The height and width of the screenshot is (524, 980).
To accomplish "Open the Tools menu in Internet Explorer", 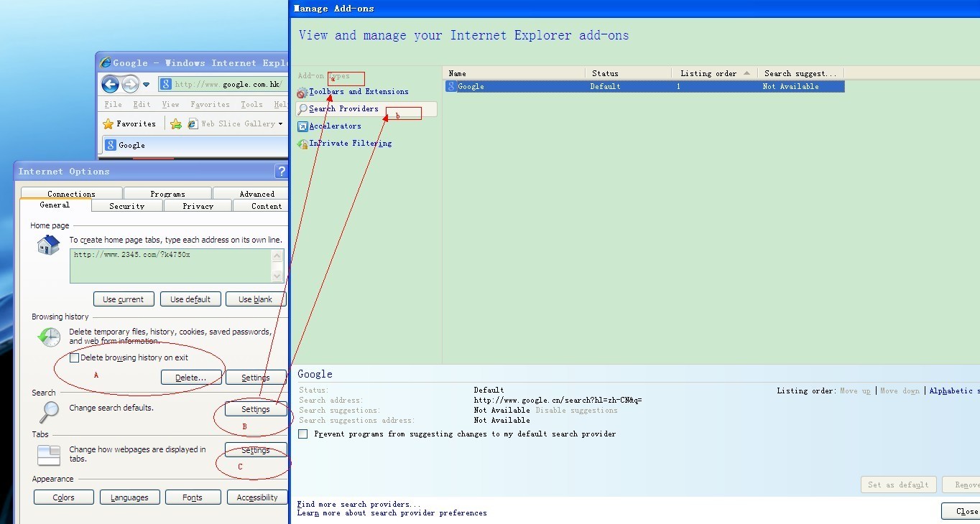I will [251, 105].
